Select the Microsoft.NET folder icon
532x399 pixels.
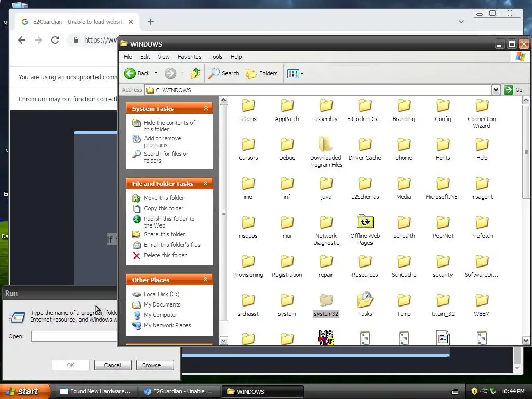(443, 183)
